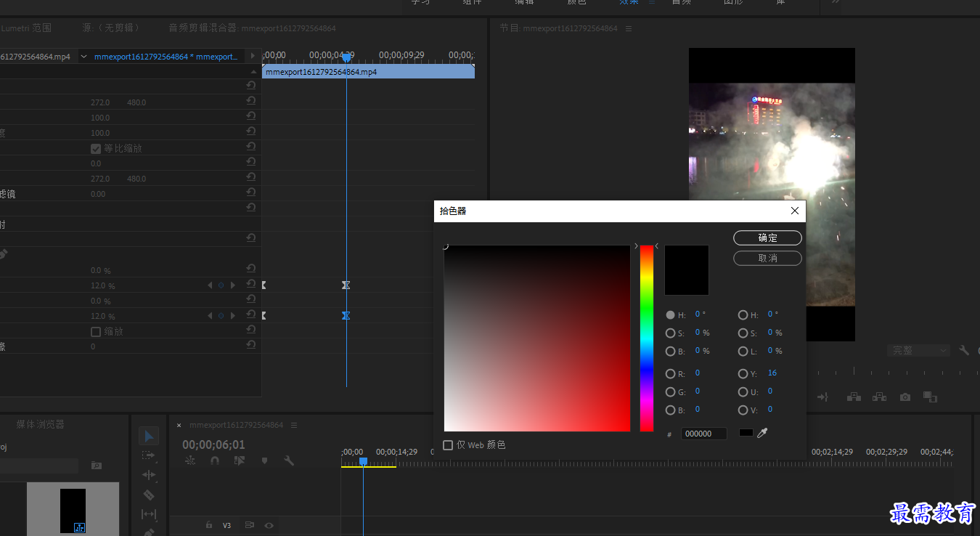Toggle V3 sync lock icon
Viewport: 980px width, 536px height.
[250, 524]
